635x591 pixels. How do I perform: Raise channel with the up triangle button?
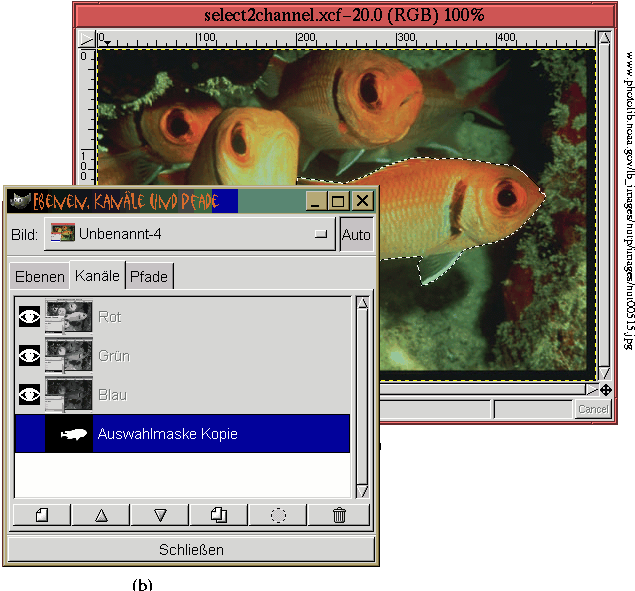(101, 515)
